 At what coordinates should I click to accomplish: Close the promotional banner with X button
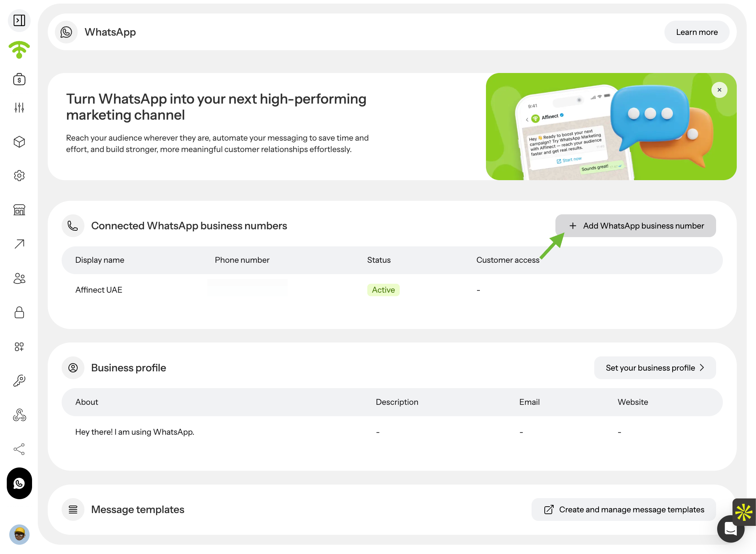point(719,90)
